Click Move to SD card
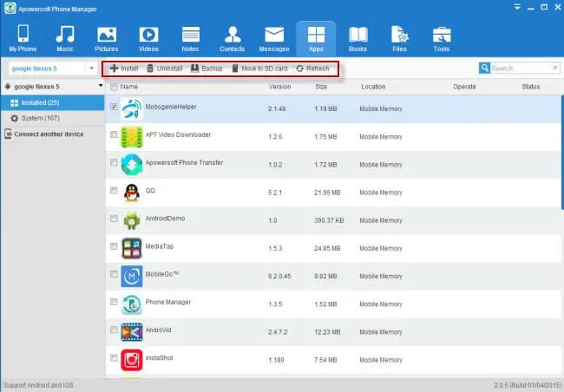Image resolution: width=564 pixels, height=392 pixels. 259,69
